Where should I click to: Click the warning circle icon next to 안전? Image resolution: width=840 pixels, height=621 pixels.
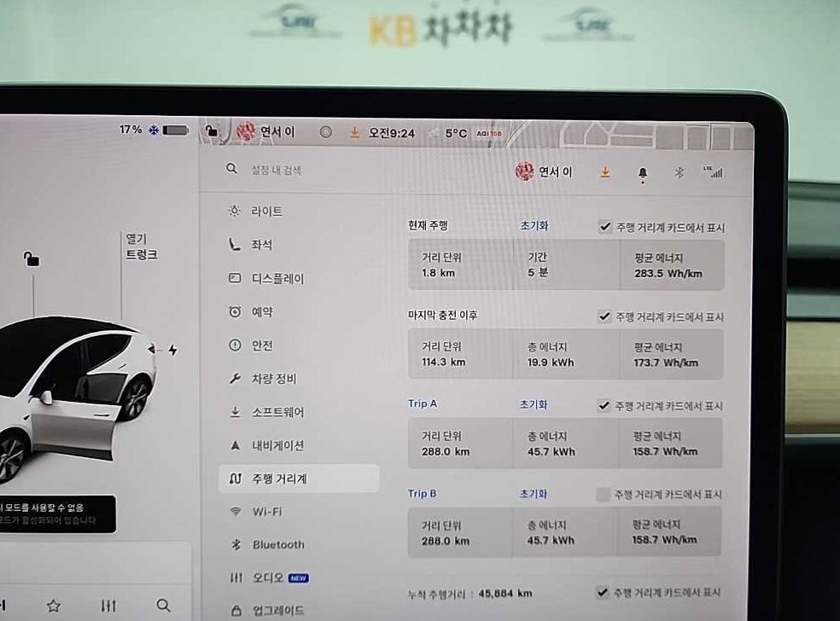pos(235,345)
